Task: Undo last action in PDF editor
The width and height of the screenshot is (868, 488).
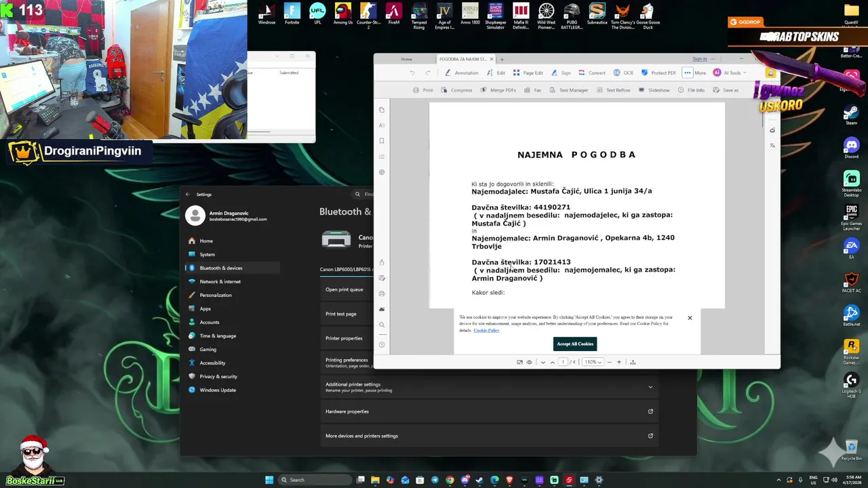Action: [x=412, y=73]
